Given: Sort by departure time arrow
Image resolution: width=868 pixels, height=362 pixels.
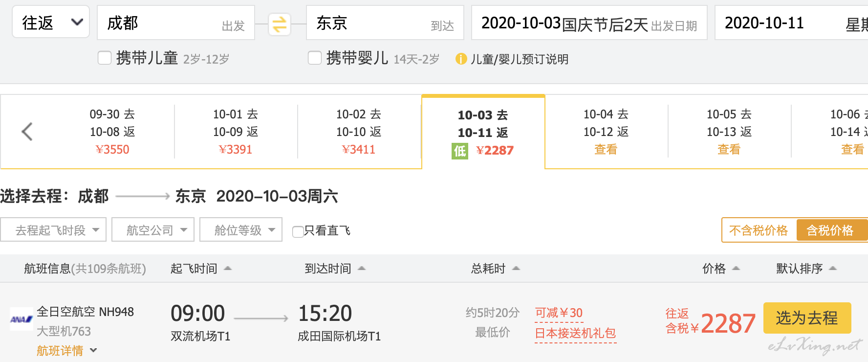Looking at the screenshot, I should (228, 268).
